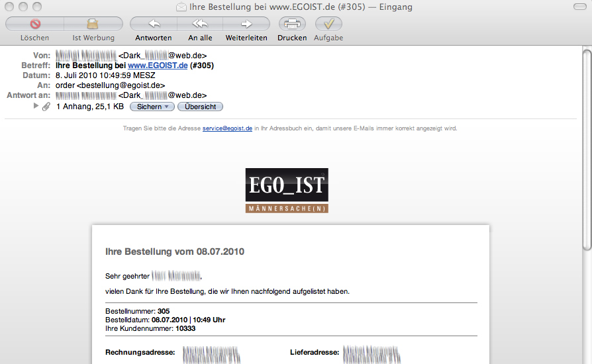Click Ihre Kundennummer: 10333 line
Screen dimensions: 592x364
(x=150, y=328)
